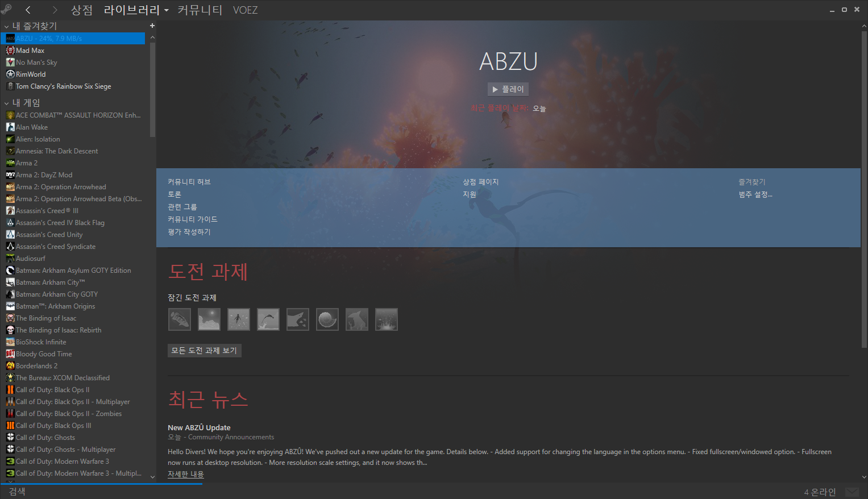Go forward with the right arrow
This screenshot has height=499, width=868.
tap(55, 10)
